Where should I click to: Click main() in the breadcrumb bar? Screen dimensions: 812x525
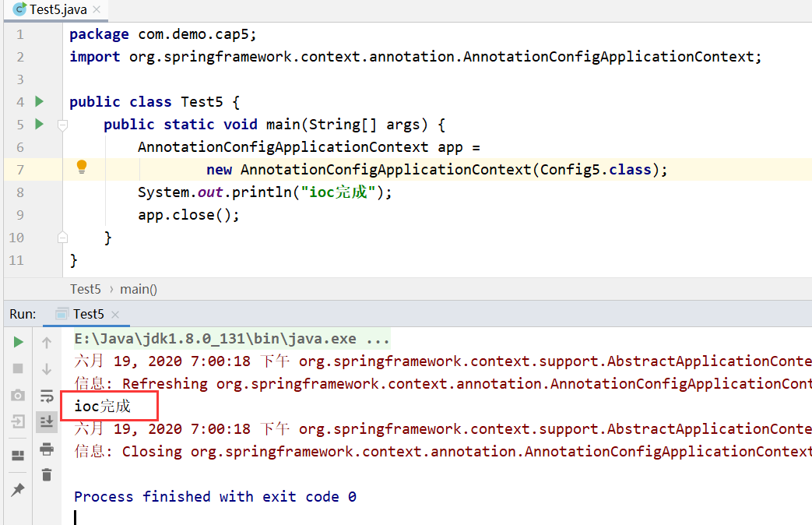pos(139,289)
